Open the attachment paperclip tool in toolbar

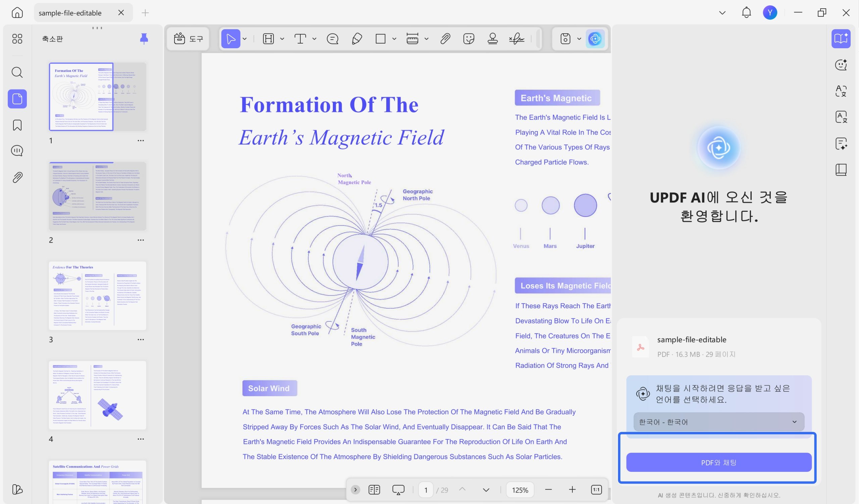pos(445,39)
